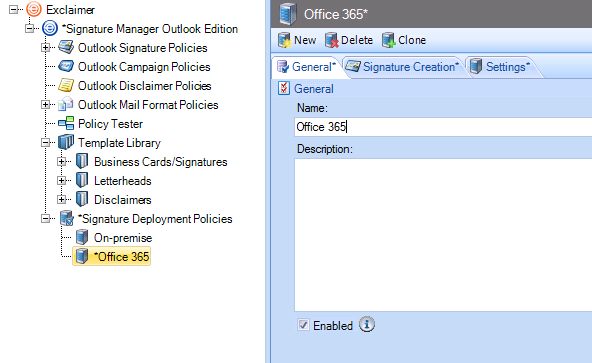Select Letterheads in the tree
The image size is (592, 363).
click(122, 181)
